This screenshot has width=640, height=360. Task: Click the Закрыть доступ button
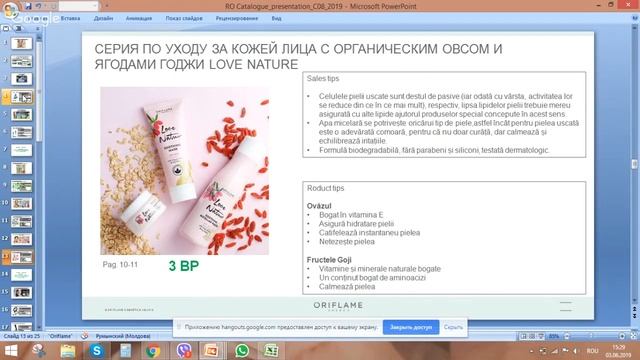(x=411, y=327)
